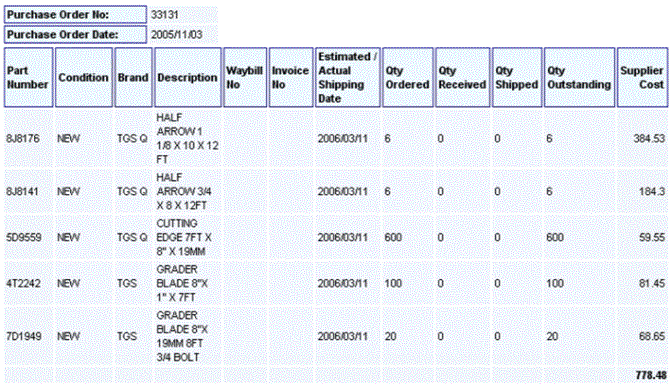The height and width of the screenshot is (388, 672).
Task: Click qty ordered 100 for 4T2242
Action: [393, 283]
